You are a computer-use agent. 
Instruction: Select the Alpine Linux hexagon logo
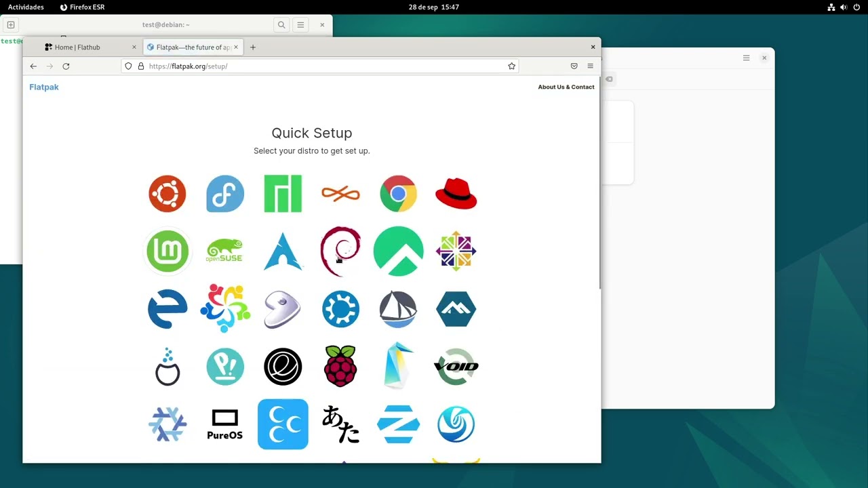(456, 309)
